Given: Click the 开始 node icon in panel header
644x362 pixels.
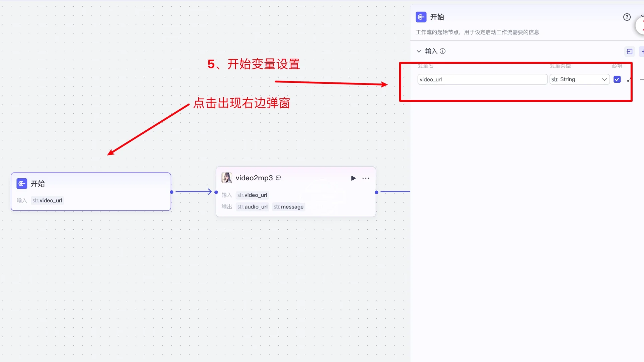Looking at the screenshot, I should click(x=421, y=17).
